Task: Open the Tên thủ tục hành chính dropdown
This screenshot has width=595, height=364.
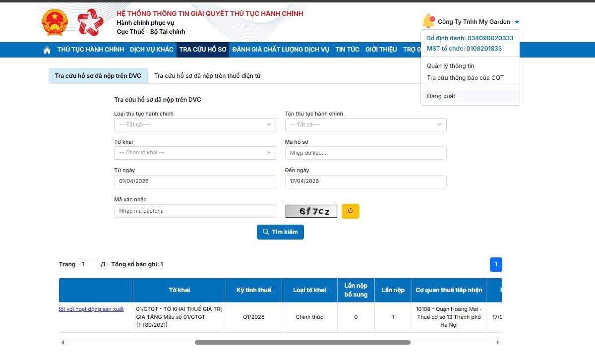Action: [365, 124]
